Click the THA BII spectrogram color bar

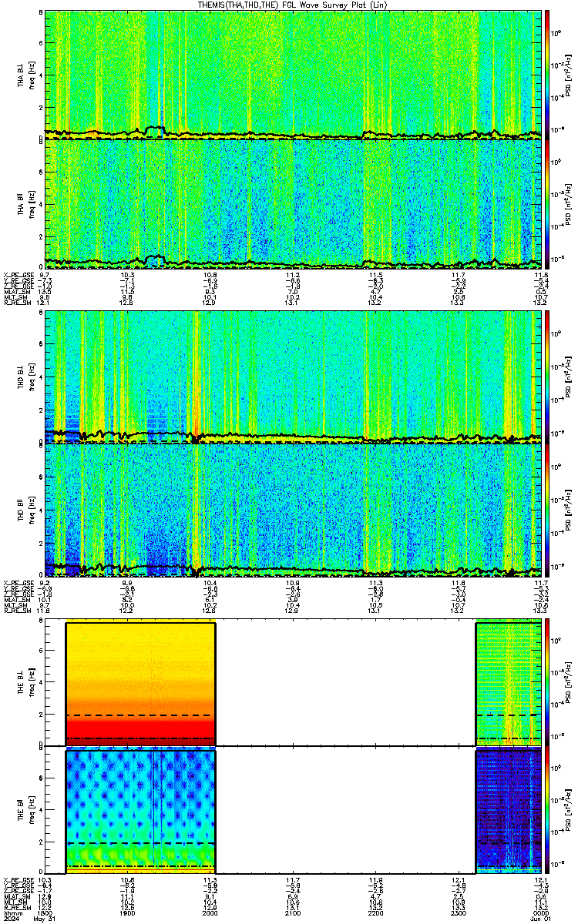point(547,203)
